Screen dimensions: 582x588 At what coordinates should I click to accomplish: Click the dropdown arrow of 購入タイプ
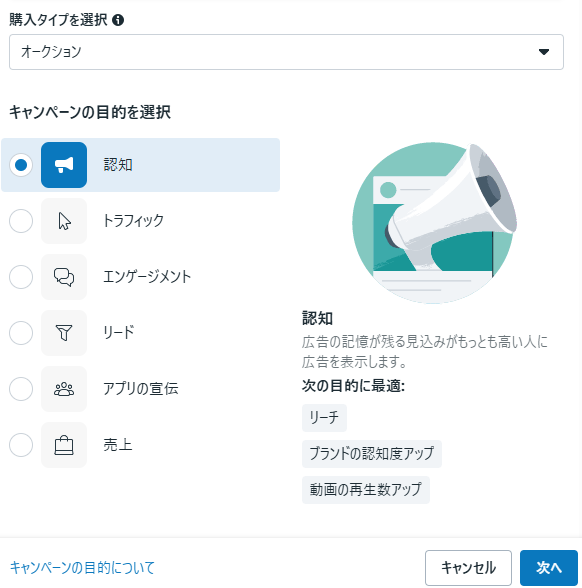tap(544, 52)
